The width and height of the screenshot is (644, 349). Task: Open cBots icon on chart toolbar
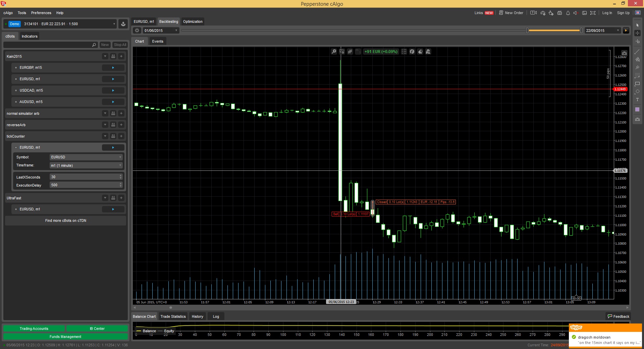(x=420, y=52)
